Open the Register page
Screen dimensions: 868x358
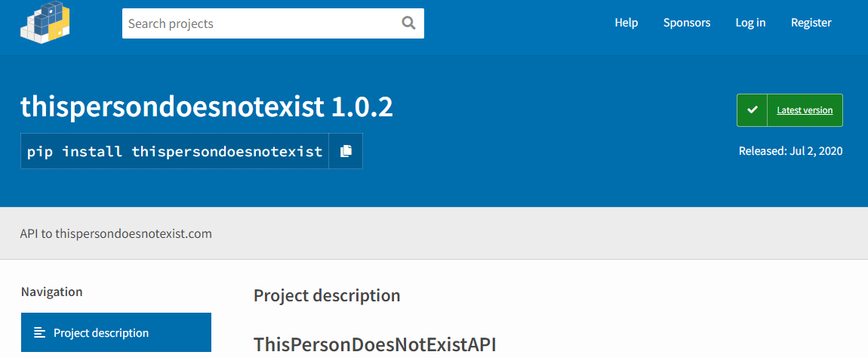(811, 23)
